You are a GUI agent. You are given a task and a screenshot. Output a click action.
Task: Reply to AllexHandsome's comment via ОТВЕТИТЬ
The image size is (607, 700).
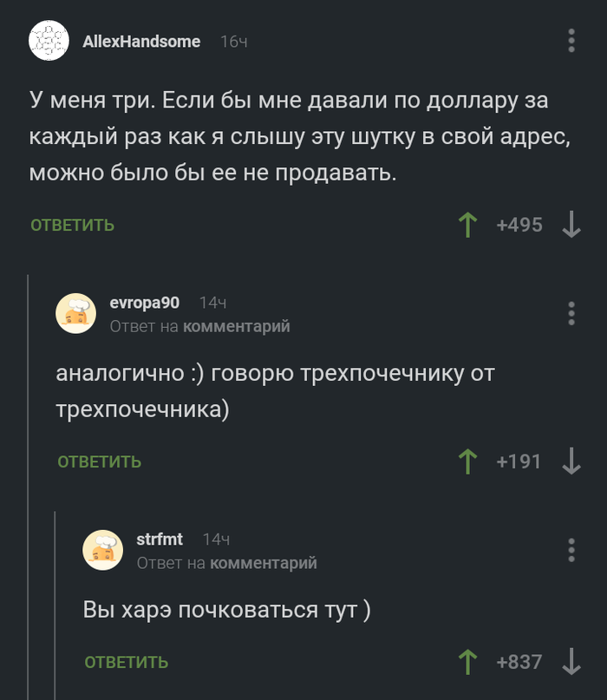click(x=71, y=225)
